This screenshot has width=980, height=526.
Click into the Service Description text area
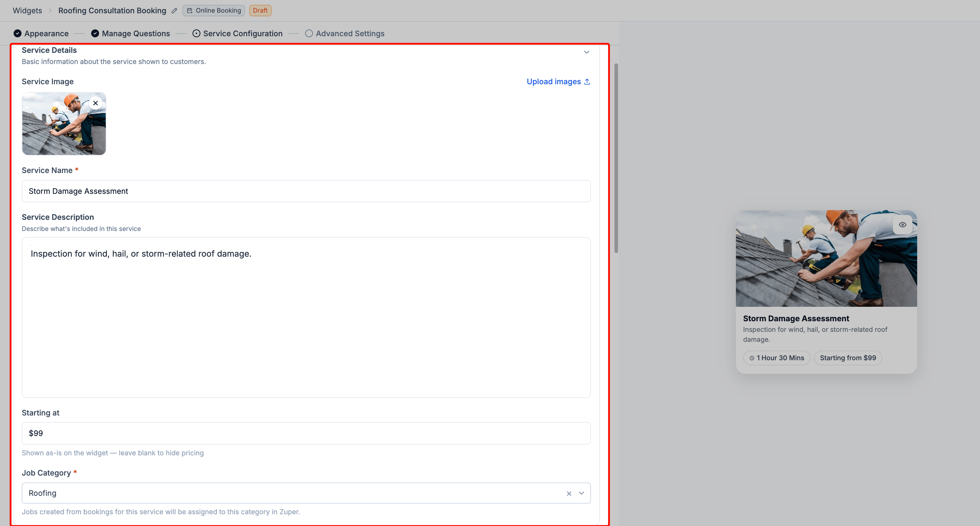(306, 318)
